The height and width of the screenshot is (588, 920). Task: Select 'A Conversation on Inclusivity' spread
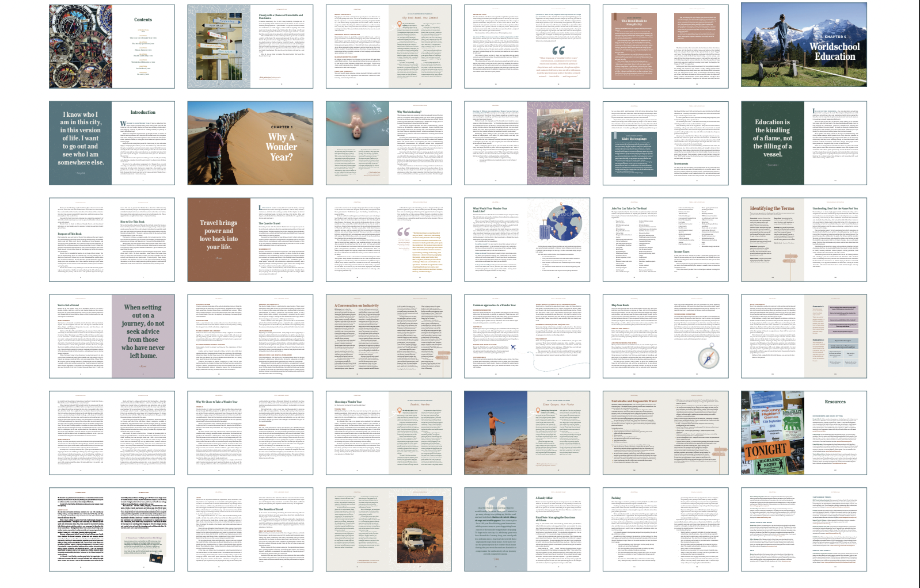point(389,337)
